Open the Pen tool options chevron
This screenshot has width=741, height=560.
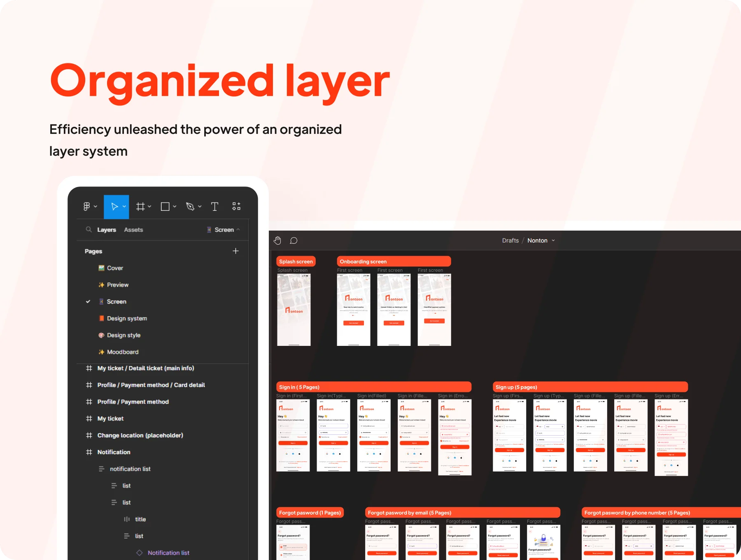(x=200, y=206)
